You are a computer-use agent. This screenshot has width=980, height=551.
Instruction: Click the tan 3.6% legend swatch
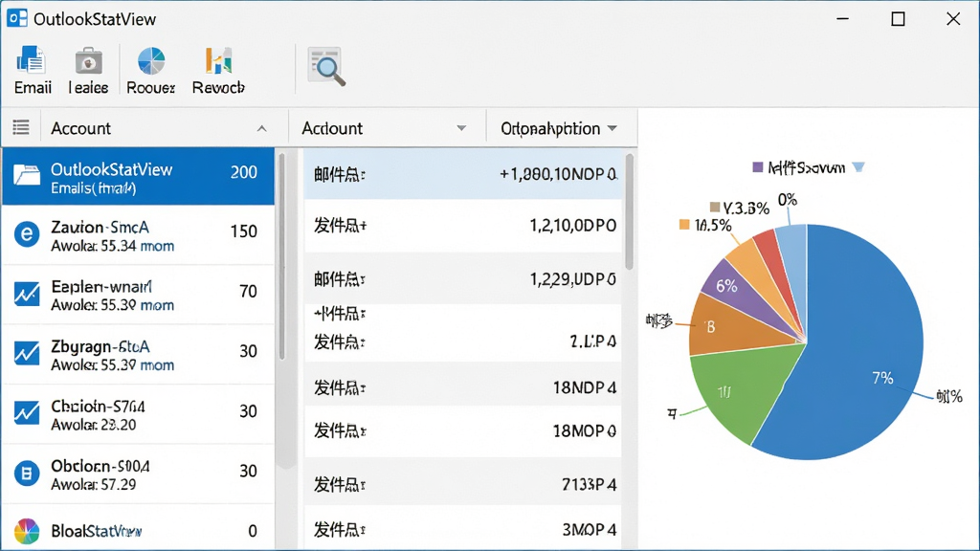715,207
